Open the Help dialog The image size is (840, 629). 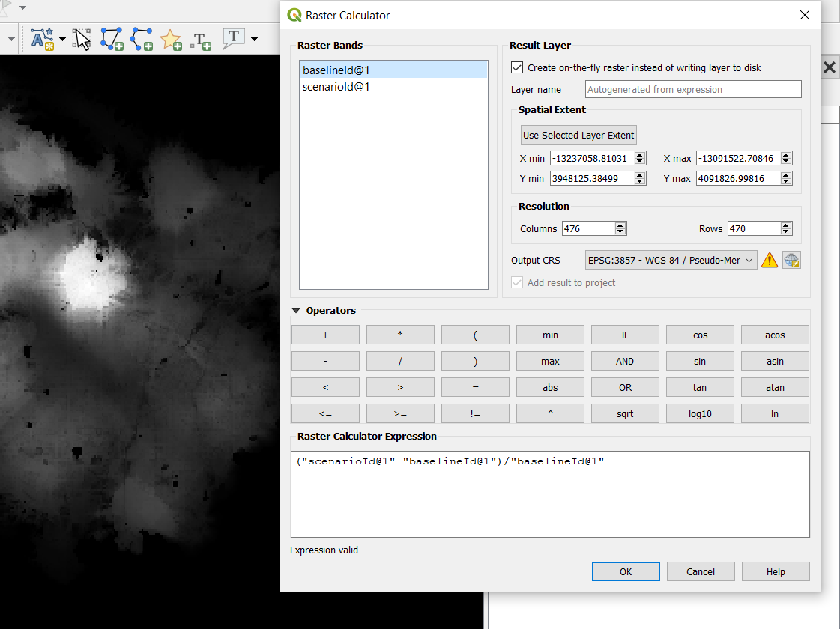click(x=776, y=571)
